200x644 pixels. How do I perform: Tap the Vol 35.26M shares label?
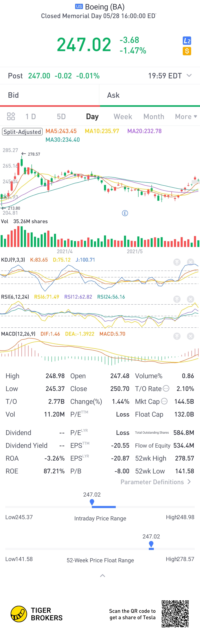(x=24, y=221)
